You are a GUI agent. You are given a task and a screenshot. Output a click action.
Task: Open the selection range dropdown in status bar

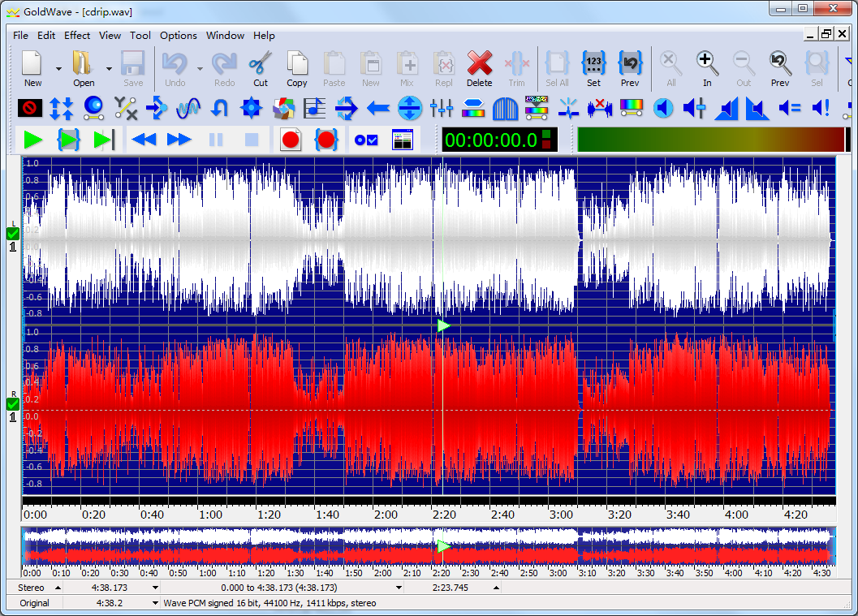tap(399, 588)
